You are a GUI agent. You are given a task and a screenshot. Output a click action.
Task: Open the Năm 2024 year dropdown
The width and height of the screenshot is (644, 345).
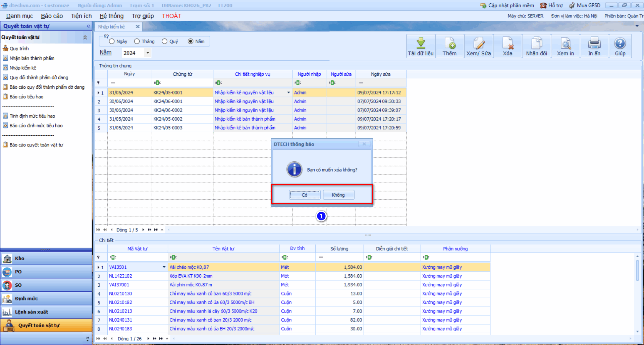[x=148, y=53]
